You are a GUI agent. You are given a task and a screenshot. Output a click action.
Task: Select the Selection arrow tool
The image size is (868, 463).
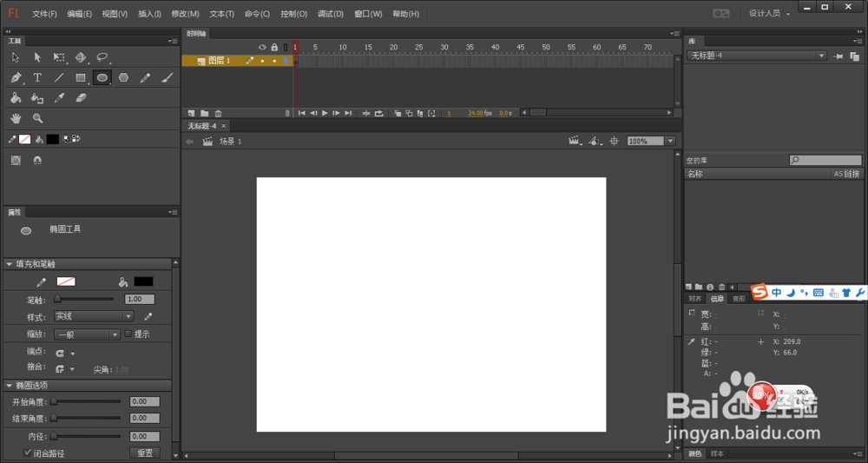pos(16,57)
